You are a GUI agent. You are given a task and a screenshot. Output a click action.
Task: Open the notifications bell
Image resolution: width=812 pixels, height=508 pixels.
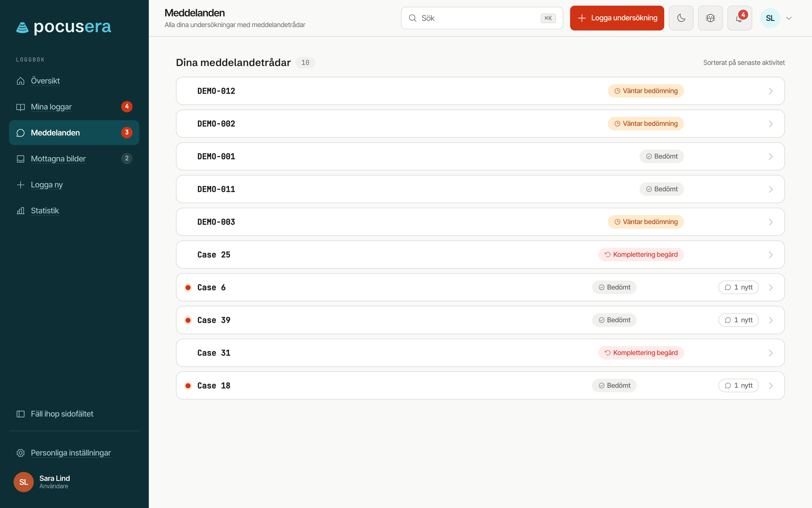pos(740,18)
